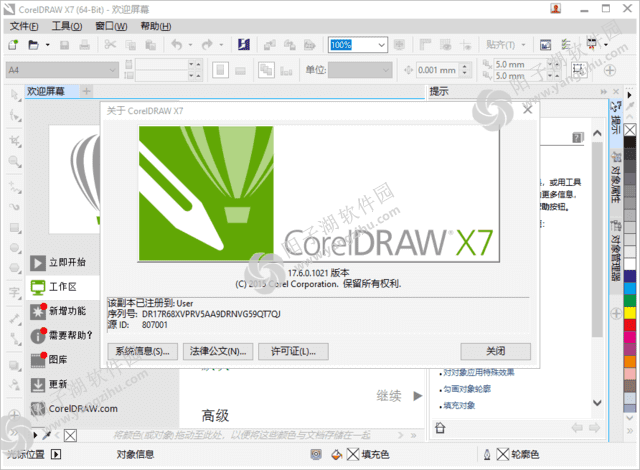
Task: Click the Undo arrow icon
Action: (176, 44)
